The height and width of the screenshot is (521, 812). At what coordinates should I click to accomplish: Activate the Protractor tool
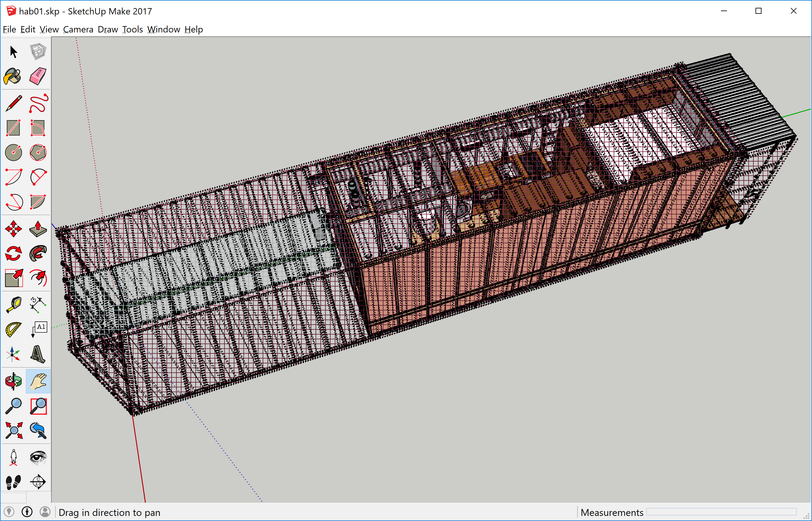coord(14,330)
